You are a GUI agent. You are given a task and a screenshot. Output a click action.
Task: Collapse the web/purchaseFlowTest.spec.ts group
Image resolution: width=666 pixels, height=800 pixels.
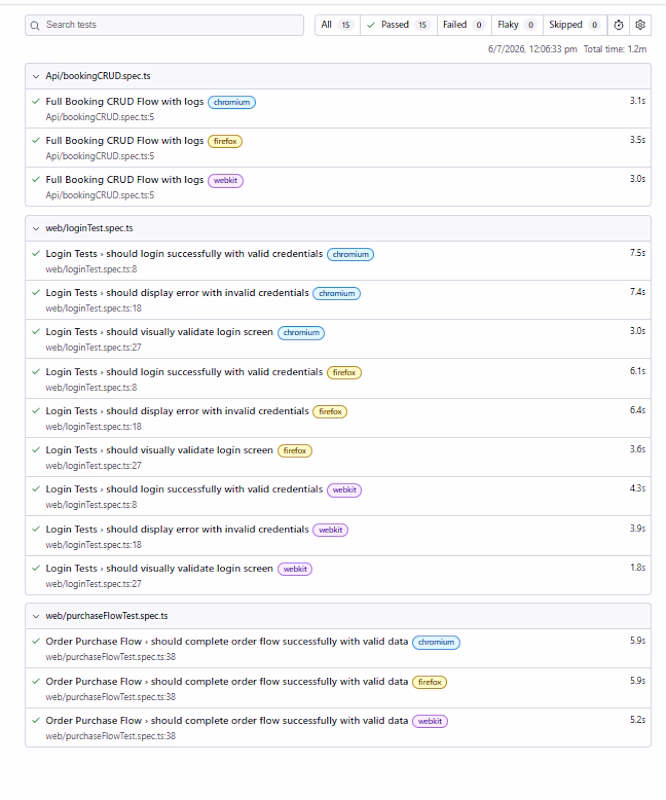[36, 616]
